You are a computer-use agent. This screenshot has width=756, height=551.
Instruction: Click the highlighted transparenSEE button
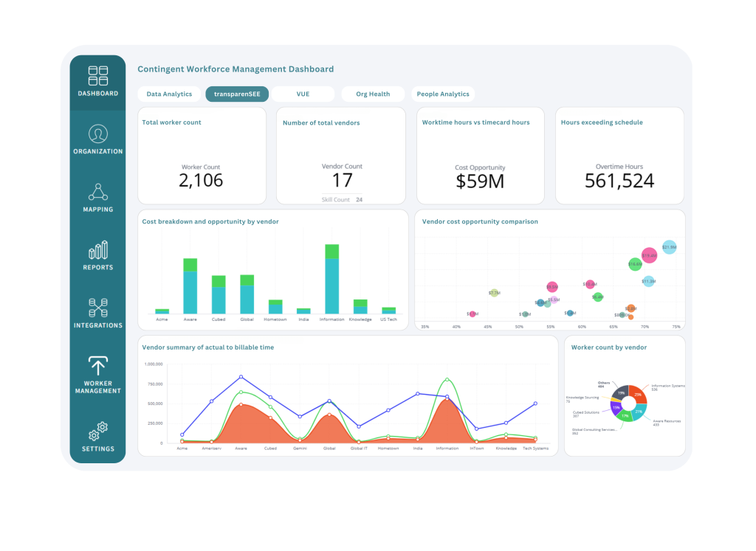point(236,94)
